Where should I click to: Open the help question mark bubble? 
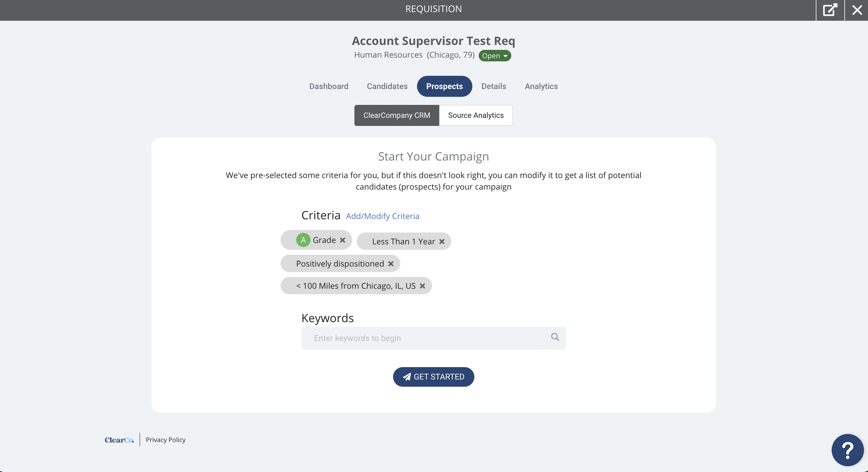coord(848,450)
